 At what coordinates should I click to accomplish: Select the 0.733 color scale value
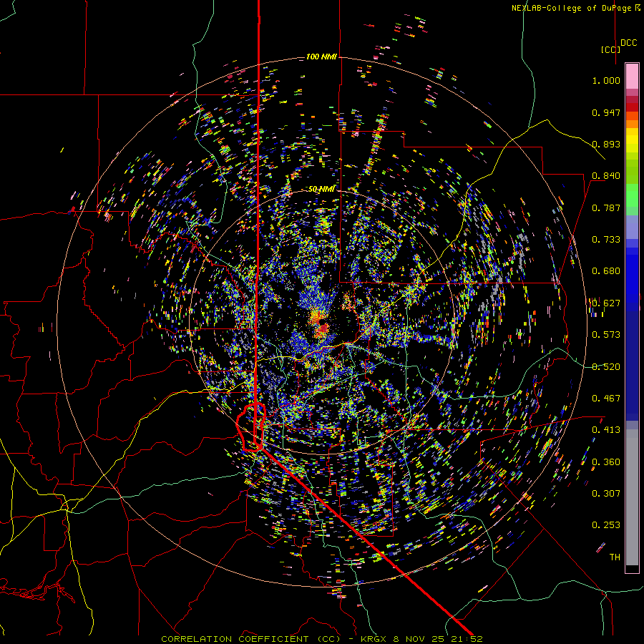click(606, 240)
